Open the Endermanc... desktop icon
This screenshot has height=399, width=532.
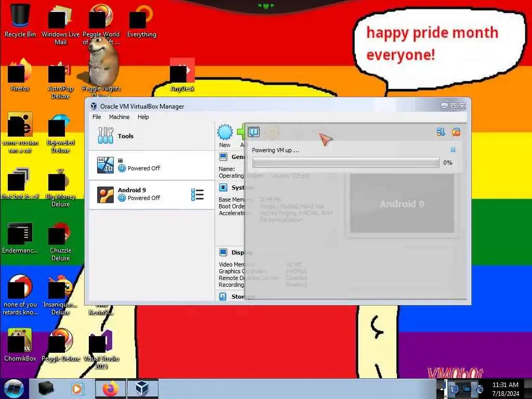pyautogui.click(x=20, y=237)
